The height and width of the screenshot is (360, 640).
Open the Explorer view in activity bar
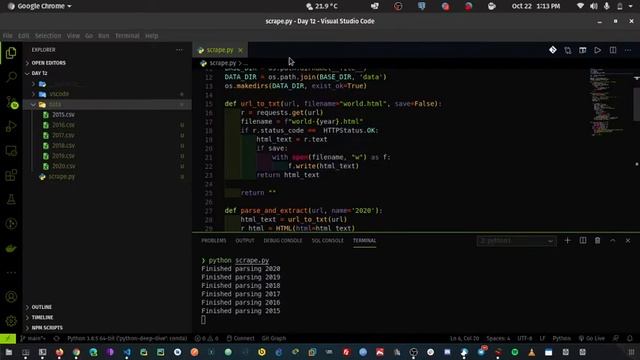[x=11, y=53]
